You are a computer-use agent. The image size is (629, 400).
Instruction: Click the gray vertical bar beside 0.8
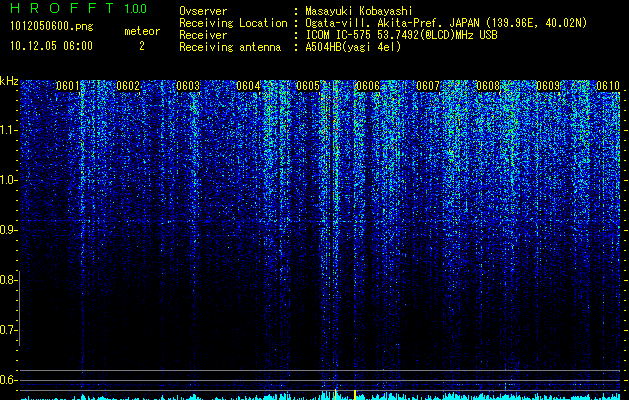(19, 308)
